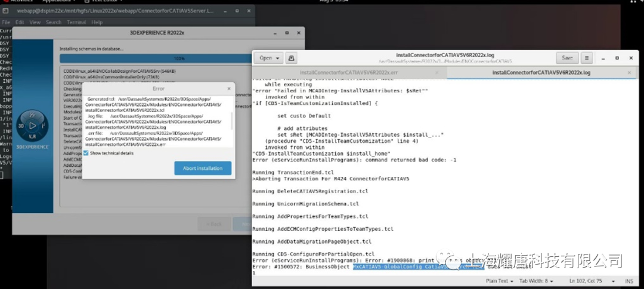
Task: Click line 'Running AddECMConfigPropertiesToTeamTypes.tcl'
Action: (323, 229)
